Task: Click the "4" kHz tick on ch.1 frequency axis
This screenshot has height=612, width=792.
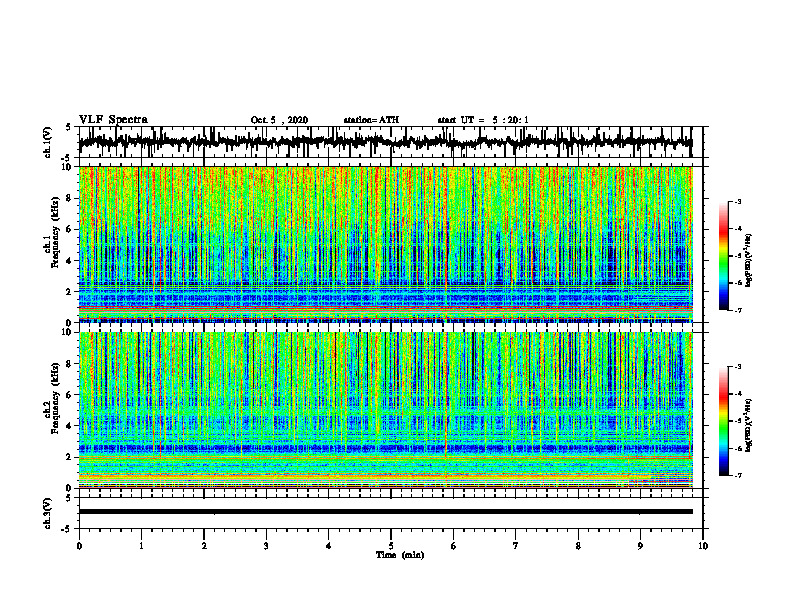Action: (x=69, y=261)
